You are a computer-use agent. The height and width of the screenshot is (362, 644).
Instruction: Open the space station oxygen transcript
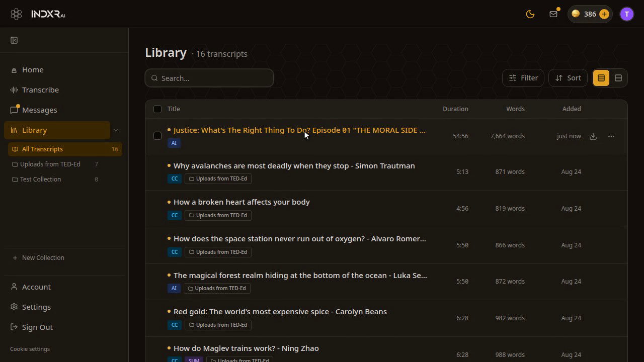(300, 239)
